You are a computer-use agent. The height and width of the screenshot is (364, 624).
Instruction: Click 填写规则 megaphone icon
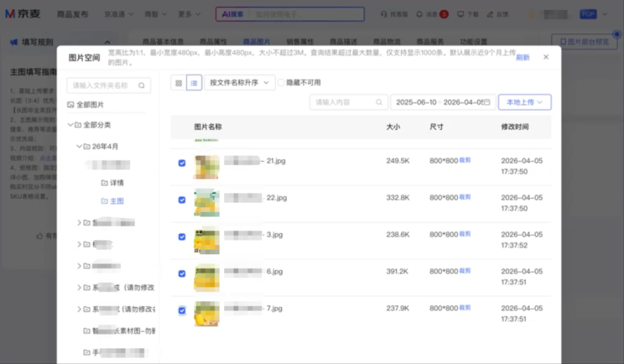tap(14, 42)
